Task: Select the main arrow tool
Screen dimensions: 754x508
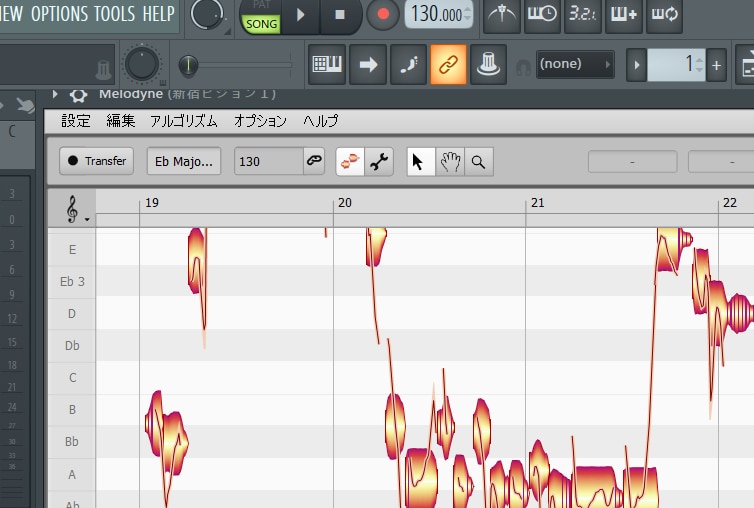Action: (421, 162)
